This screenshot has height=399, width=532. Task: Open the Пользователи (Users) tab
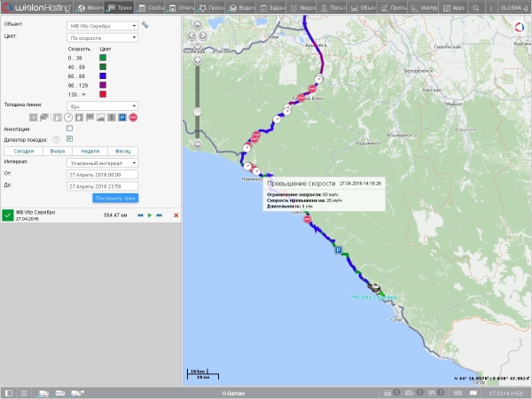tap(332, 7)
